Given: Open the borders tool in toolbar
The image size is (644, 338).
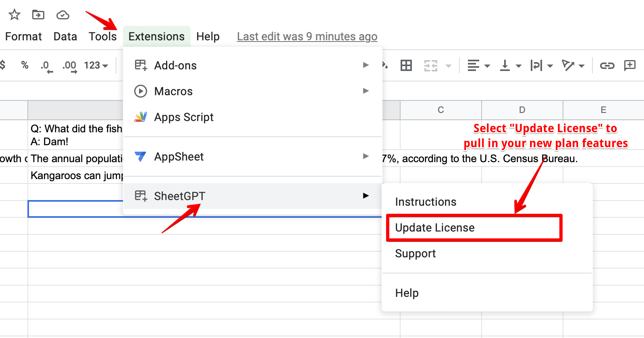Looking at the screenshot, I should click(x=406, y=65).
